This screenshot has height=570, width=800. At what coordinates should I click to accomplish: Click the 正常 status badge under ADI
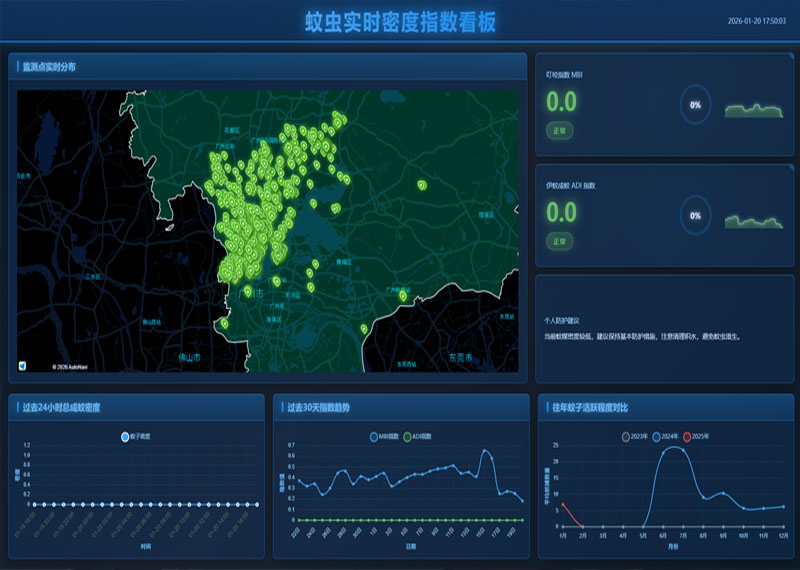pos(559,241)
